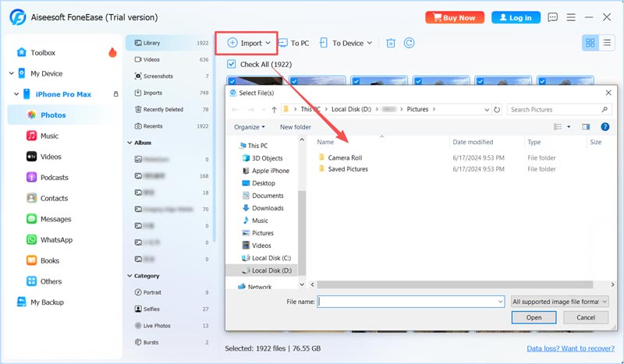Screen dimensions: 624x364
Task: Uncheck the first photo thumbnail checkbox
Action: coord(232,81)
